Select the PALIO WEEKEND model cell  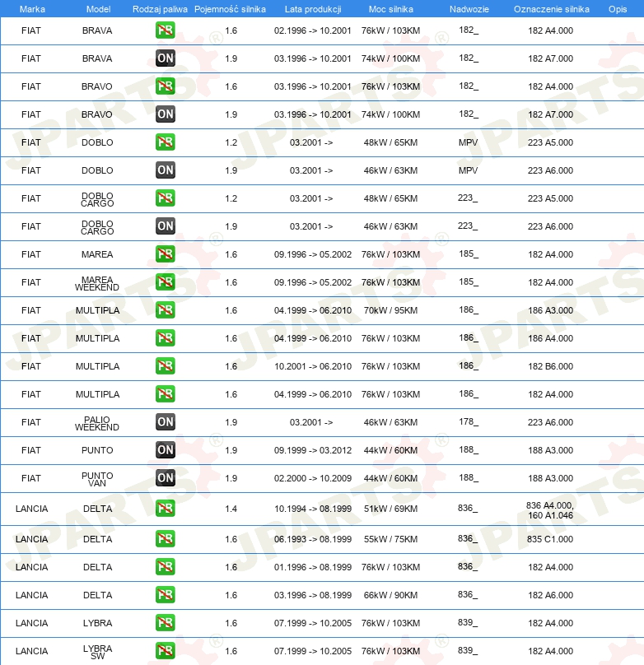(x=97, y=423)
